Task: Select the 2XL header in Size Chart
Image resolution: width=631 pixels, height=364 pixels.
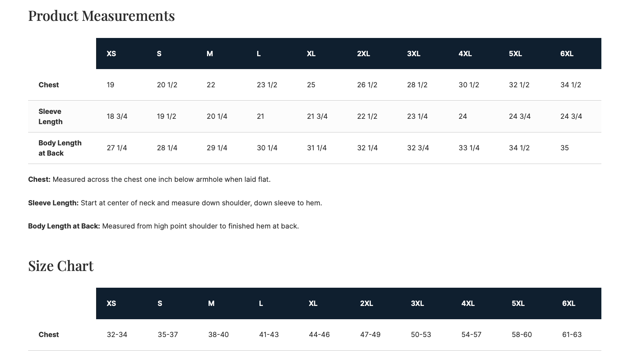Action: click(x=367, y=303)
